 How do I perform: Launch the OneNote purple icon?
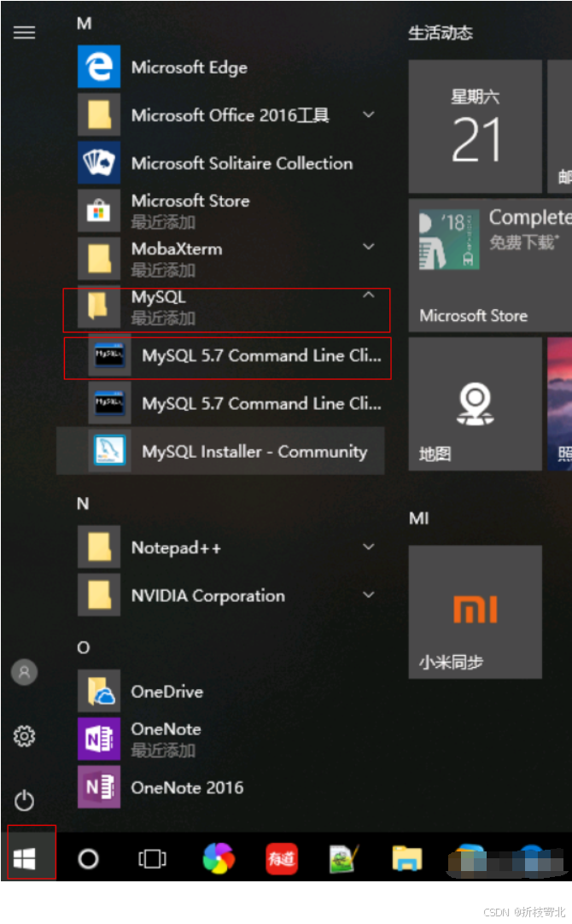coord(99,739)
